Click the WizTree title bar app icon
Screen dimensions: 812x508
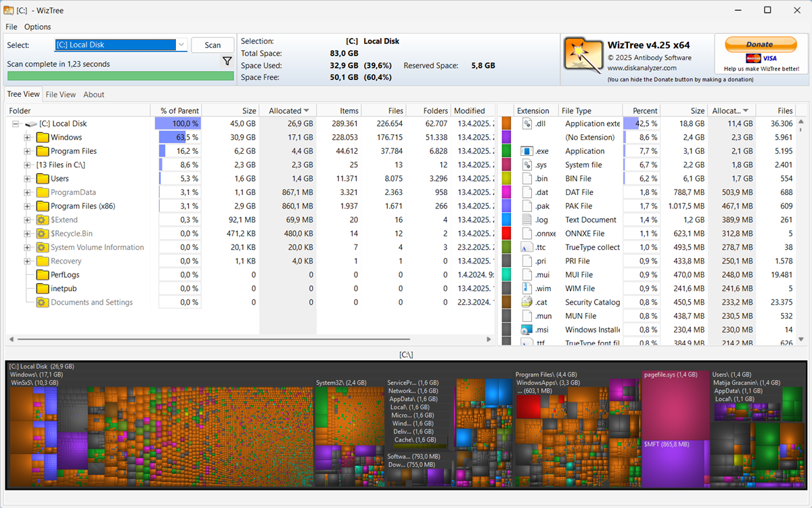(x=9, y=10)
